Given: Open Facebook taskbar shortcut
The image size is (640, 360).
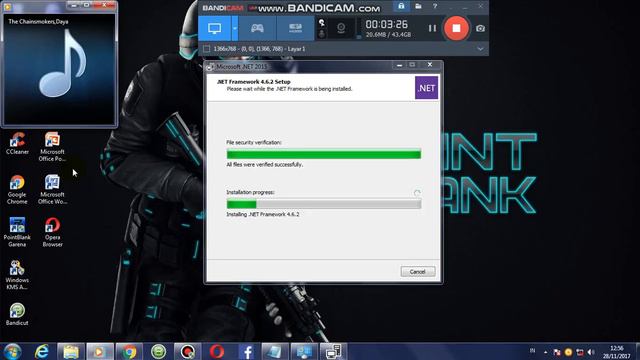Looking at the screenshot, I should 246,351.
